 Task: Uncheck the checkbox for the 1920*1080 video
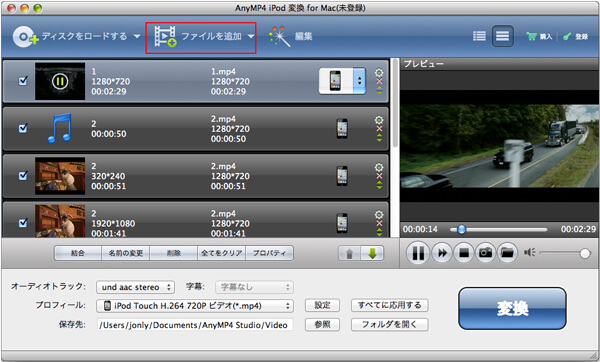(x=23, y=223)
